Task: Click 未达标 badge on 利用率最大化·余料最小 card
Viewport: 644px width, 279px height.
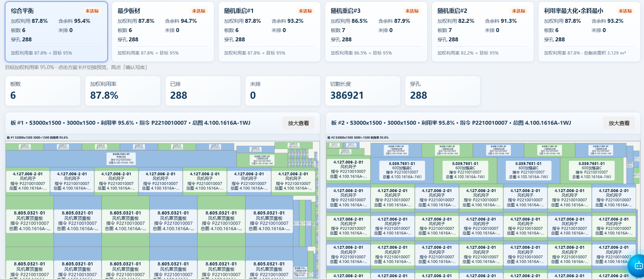Action: pos(625,11)
